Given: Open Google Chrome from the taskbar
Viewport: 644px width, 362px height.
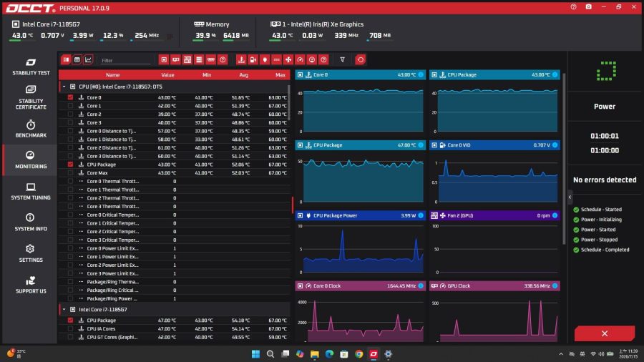Looking at the screenshot, I should [359, 354].
